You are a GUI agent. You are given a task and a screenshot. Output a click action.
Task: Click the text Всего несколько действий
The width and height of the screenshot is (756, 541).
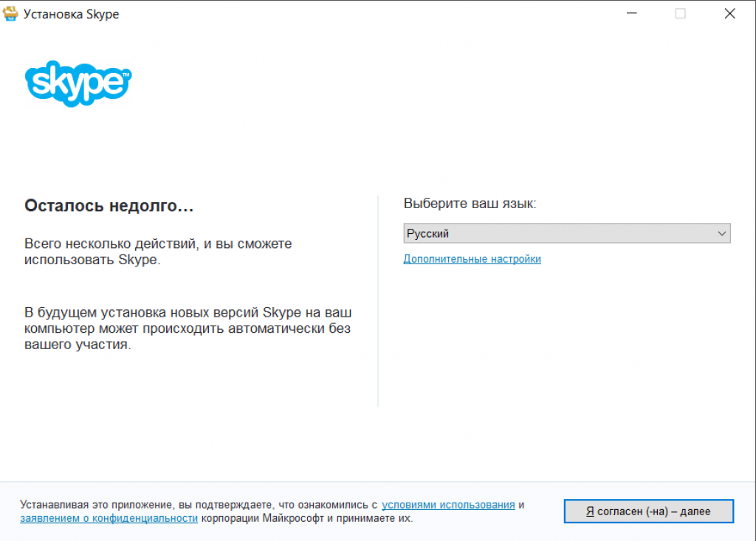point(111,244)
